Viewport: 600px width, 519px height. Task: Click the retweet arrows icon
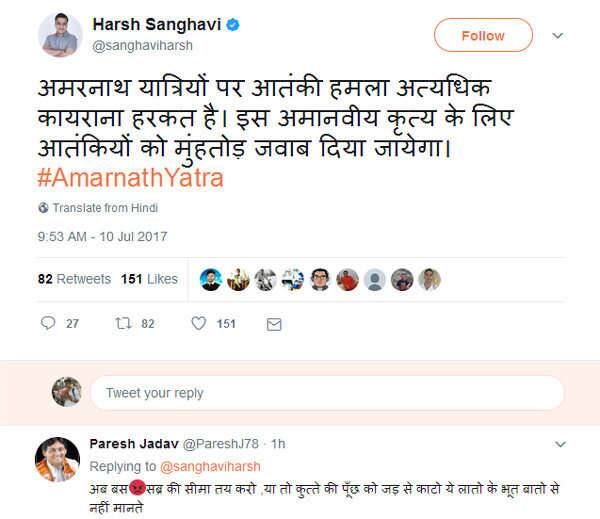click(123, 323)
